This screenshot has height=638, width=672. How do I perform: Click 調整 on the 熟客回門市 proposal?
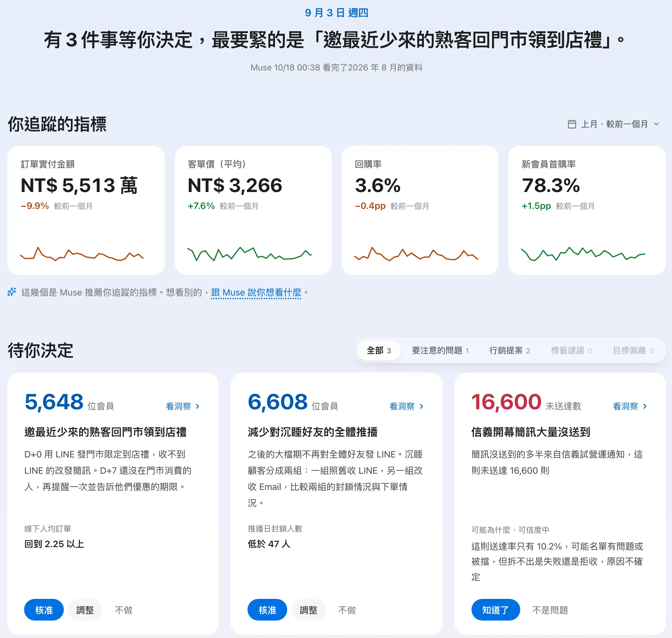click(x=85, y=610)
